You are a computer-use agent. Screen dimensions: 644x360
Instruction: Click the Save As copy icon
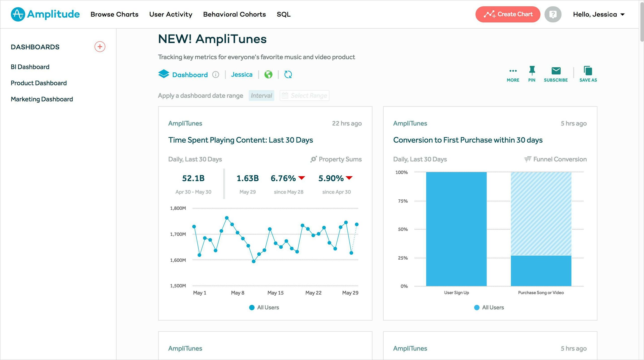pos(588,71)
